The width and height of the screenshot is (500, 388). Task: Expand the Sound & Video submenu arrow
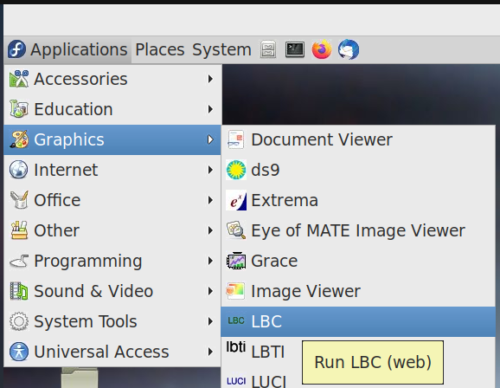pyautogui.click(x=210, y=291)
